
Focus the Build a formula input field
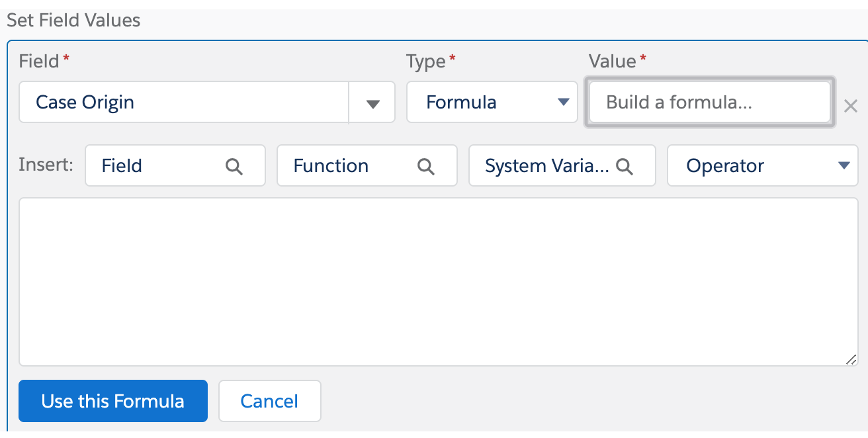pyautogui.click(x=708, y=102)
